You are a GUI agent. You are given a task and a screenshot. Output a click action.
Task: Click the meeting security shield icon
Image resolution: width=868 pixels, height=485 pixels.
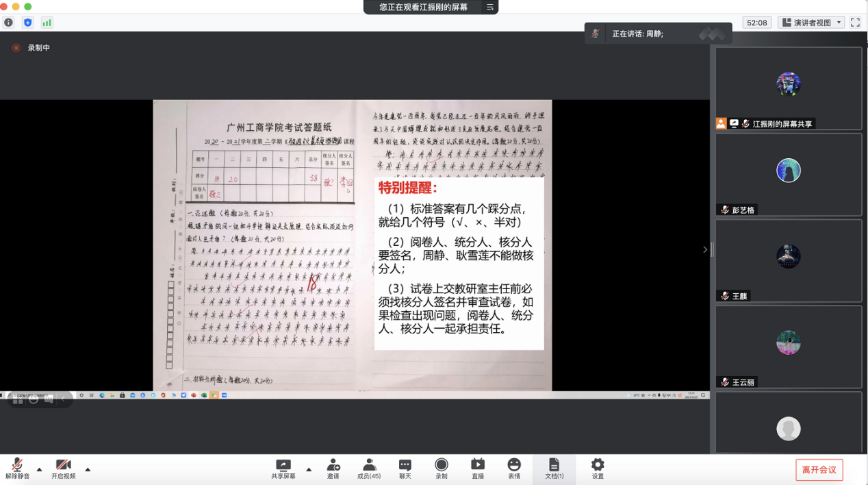(x=27, y=21)
